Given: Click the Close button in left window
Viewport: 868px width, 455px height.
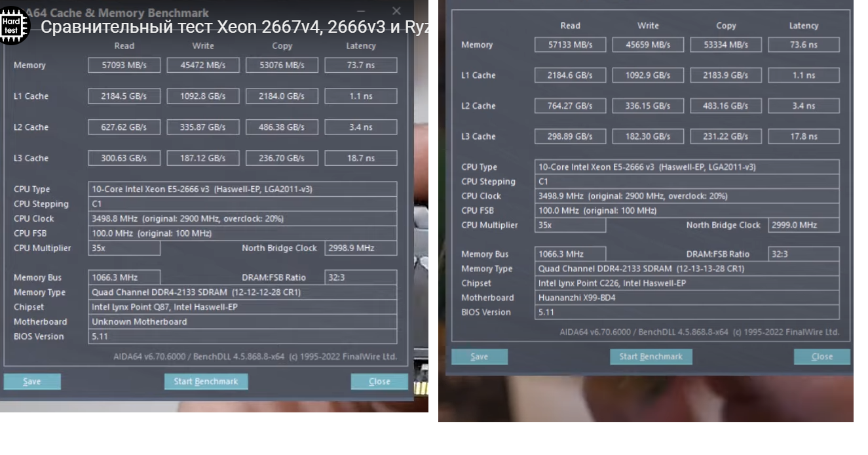Looking at the screenshot, I should 379,382.
